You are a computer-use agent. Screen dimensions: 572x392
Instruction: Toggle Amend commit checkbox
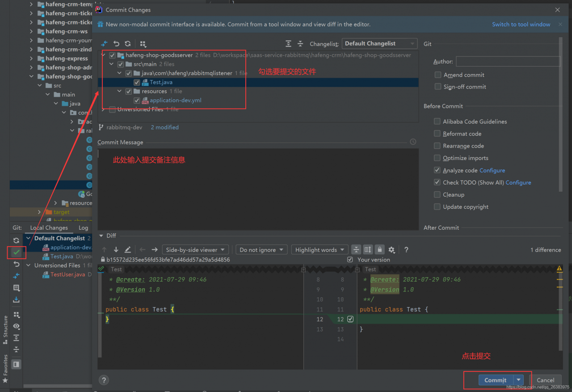tap(438, 75)
